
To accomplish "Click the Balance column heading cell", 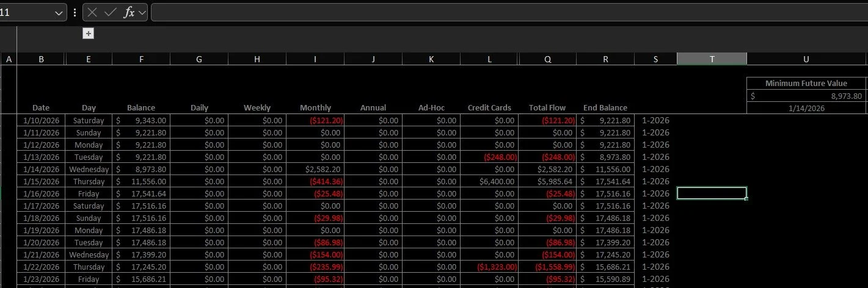I will coord(141,108).
